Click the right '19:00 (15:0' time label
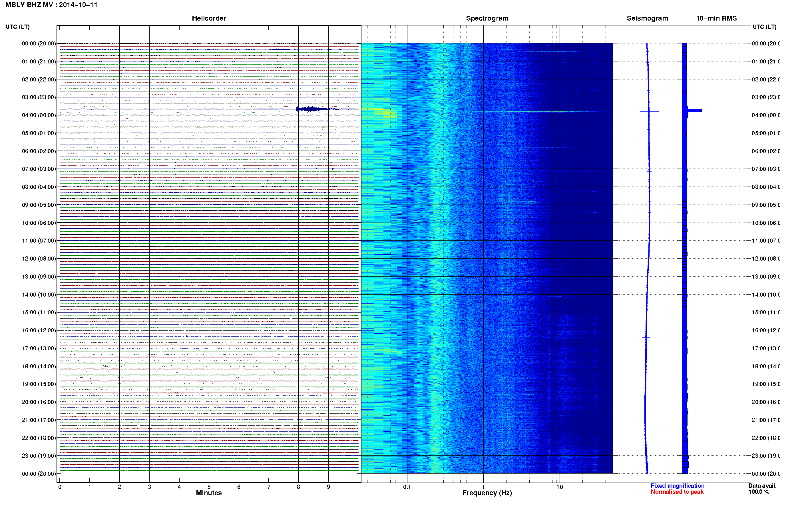This screenshot has height=508, width=812. tap(766, 384)
